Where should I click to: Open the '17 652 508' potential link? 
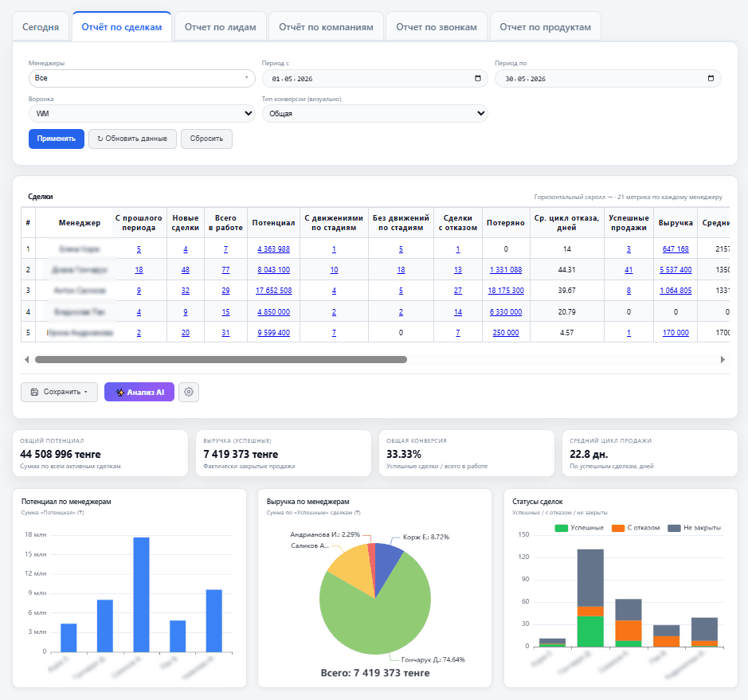pos(274,291)
